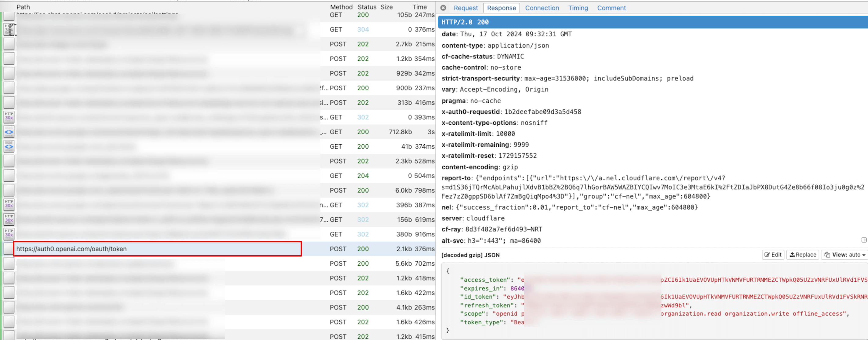The height and width of the screenshot is (340, 868).
Task: Open the View: auto dropdown
Action: 844,255
